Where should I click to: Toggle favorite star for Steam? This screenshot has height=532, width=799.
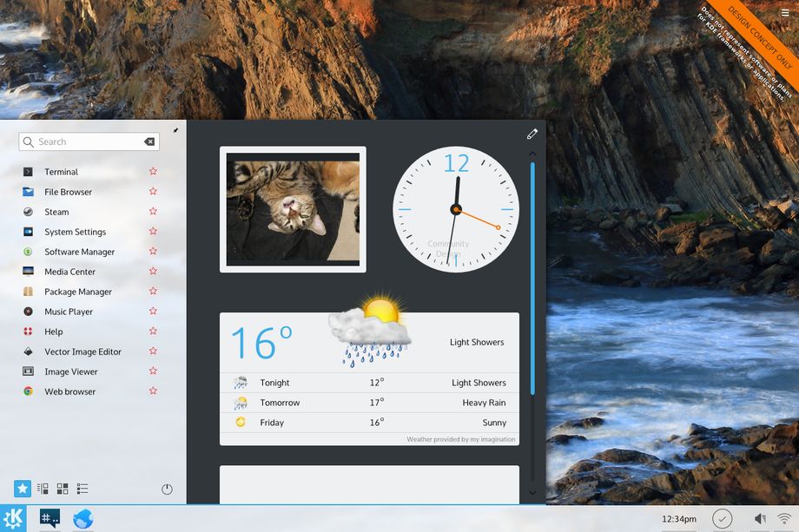point(153,211)
